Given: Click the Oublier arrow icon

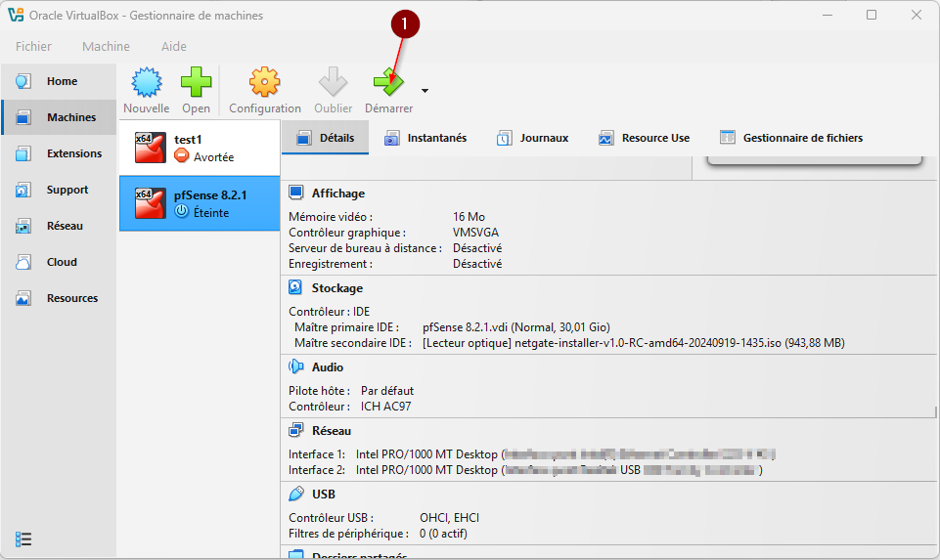Looking at the screenshot, I should [x=334, y=84].
